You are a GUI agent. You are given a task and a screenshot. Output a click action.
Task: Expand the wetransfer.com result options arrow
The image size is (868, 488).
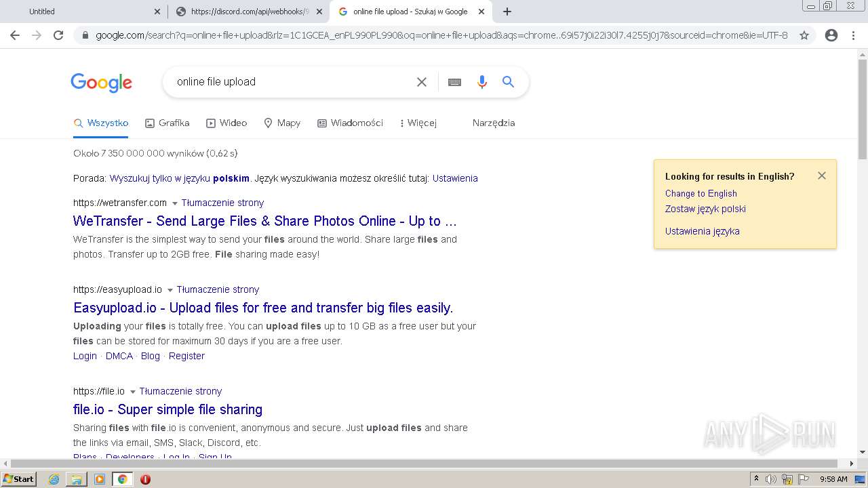174,203
